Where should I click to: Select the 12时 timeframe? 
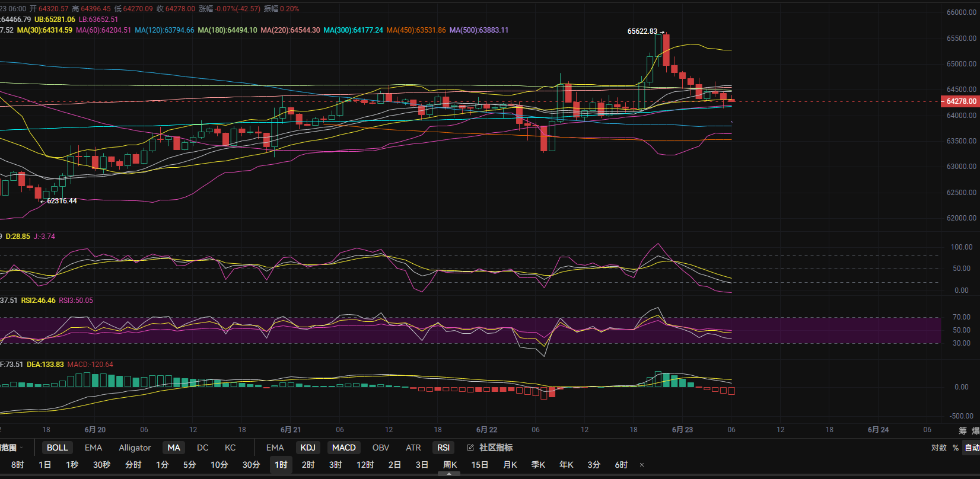365,465
